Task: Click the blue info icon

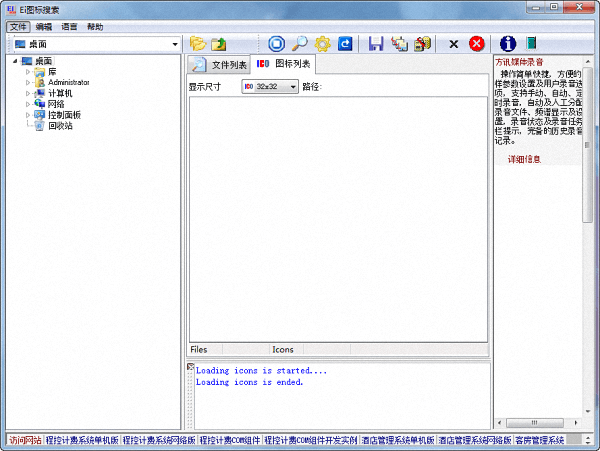Action: (507, 44)
